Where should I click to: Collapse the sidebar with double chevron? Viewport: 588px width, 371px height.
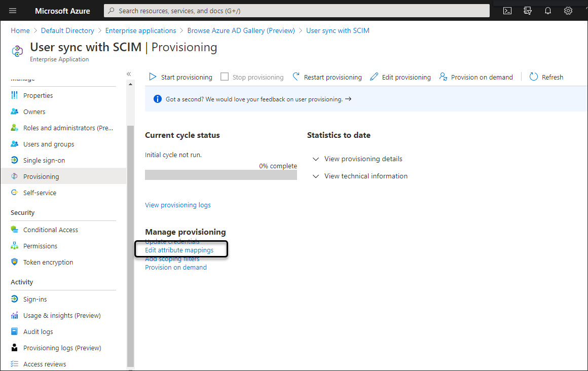[129, 74]
